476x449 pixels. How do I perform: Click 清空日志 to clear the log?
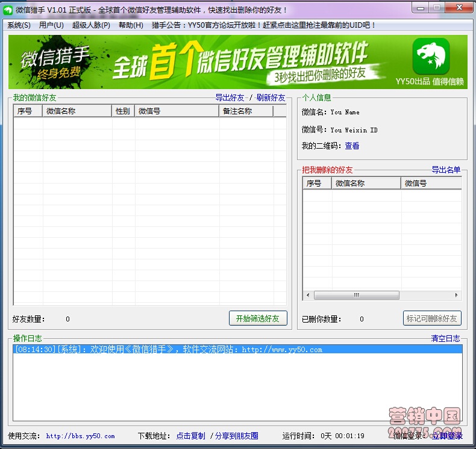pos(445,339)
